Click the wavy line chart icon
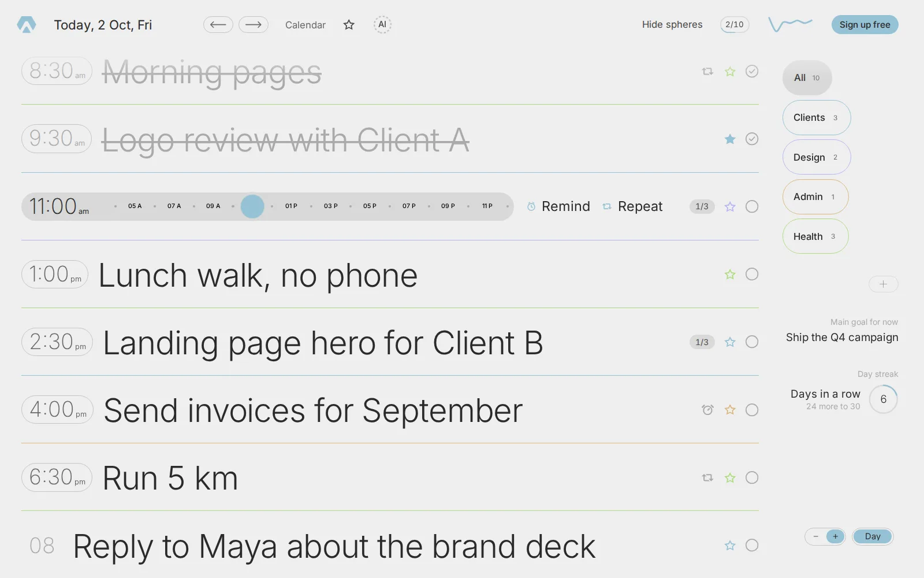 point(790,24)
